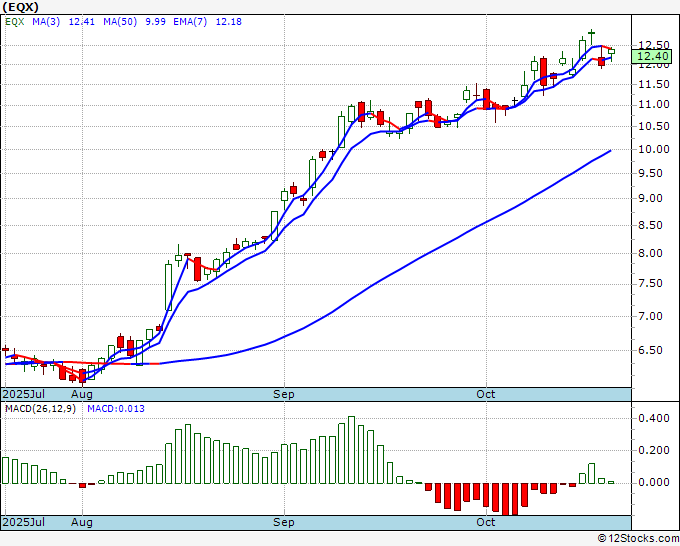Click Sep on the price chart time axis

(284, 394)
